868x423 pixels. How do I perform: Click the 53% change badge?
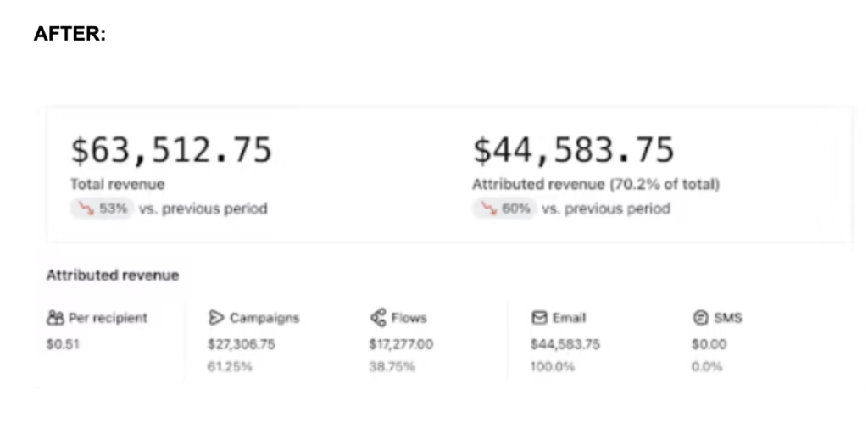pyautogui.click(x=102, y=209)
